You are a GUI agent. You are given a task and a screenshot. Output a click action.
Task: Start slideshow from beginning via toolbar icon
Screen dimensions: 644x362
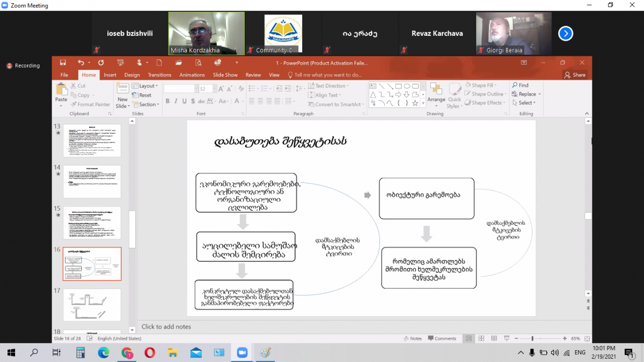click(120, 63)
